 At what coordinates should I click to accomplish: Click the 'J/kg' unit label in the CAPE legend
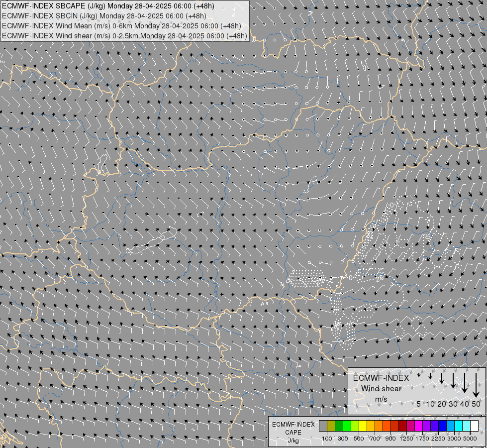293,441
